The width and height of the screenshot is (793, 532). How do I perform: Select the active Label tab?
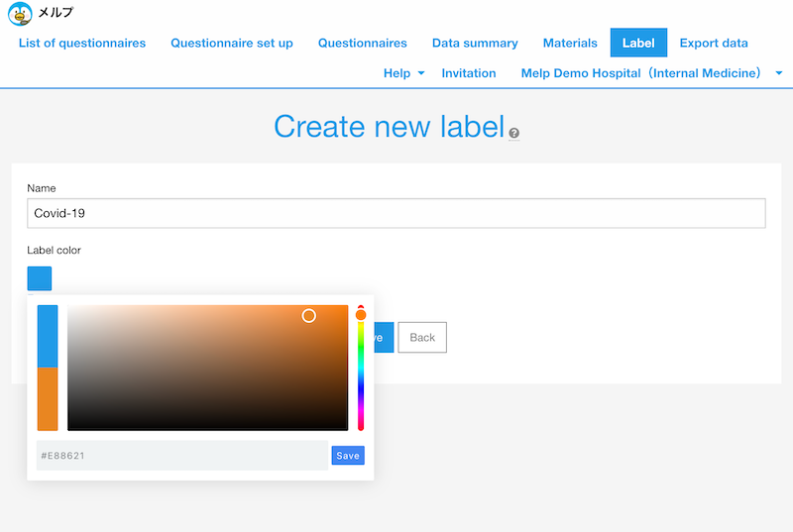(x=638, y=43)
